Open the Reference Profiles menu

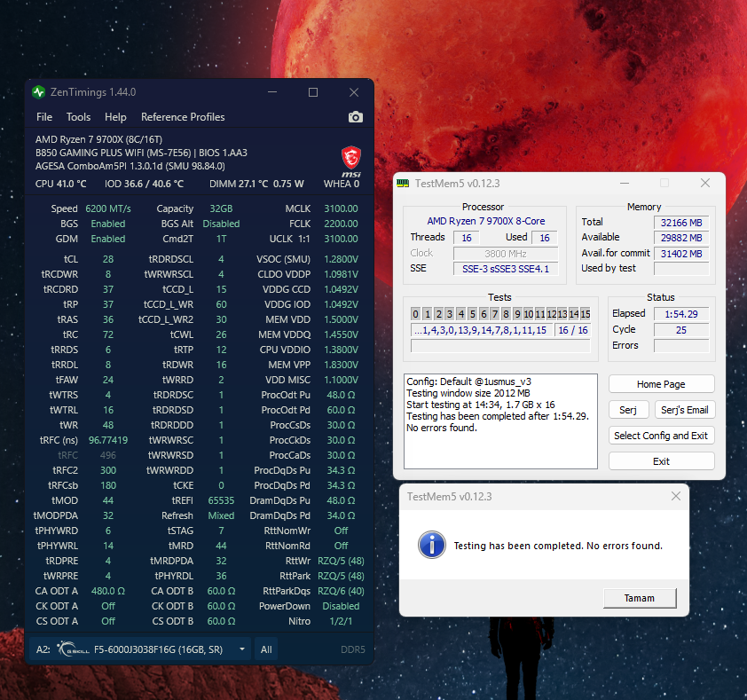[x=183, y=117]
